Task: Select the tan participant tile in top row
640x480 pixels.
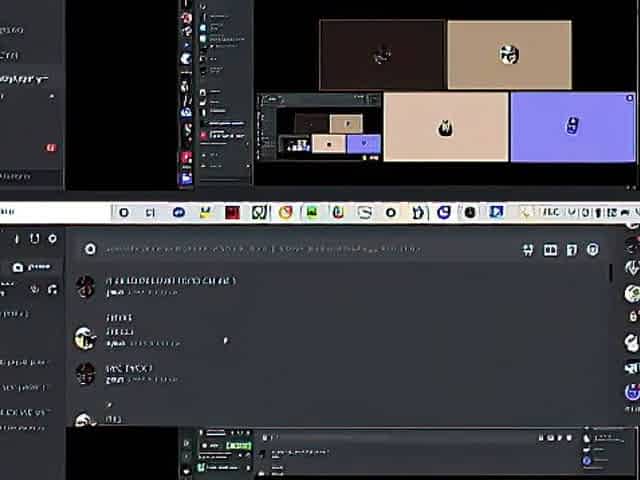Action: (x=509, y=55)
